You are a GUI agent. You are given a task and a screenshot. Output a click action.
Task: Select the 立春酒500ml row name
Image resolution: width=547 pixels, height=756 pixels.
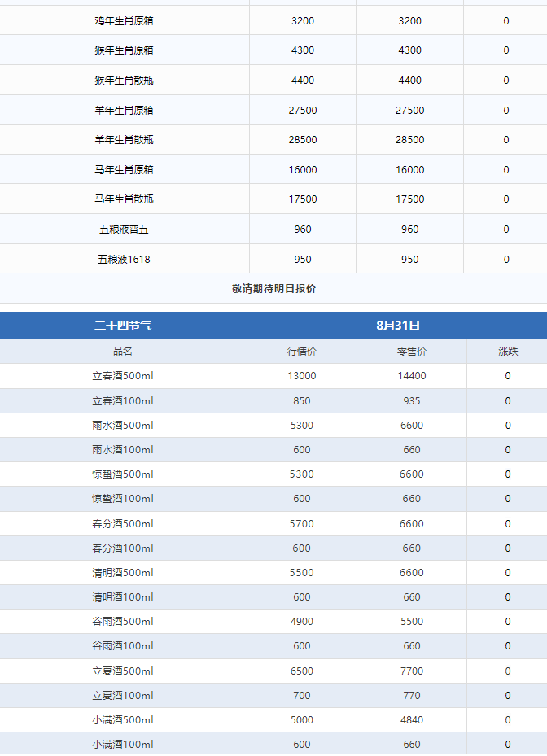click(123, 376)
